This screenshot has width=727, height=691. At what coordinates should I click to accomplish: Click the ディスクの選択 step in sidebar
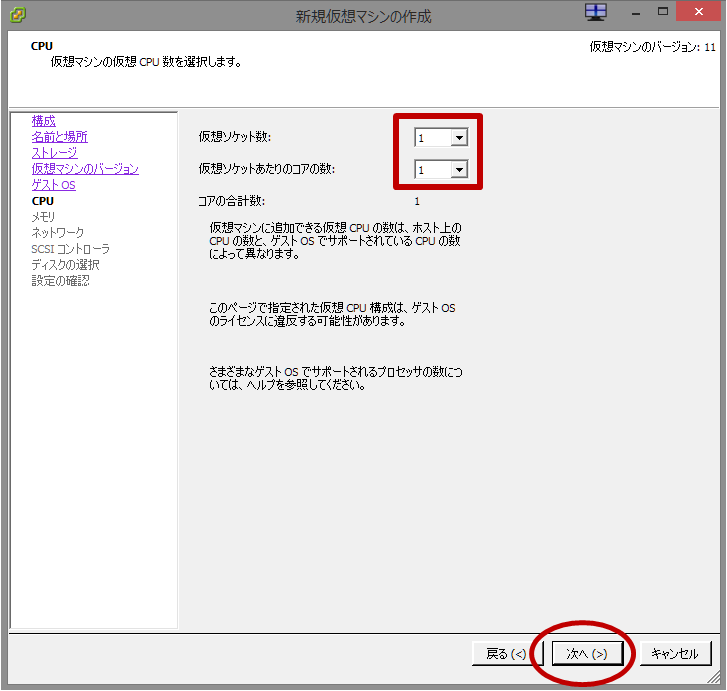65,264
